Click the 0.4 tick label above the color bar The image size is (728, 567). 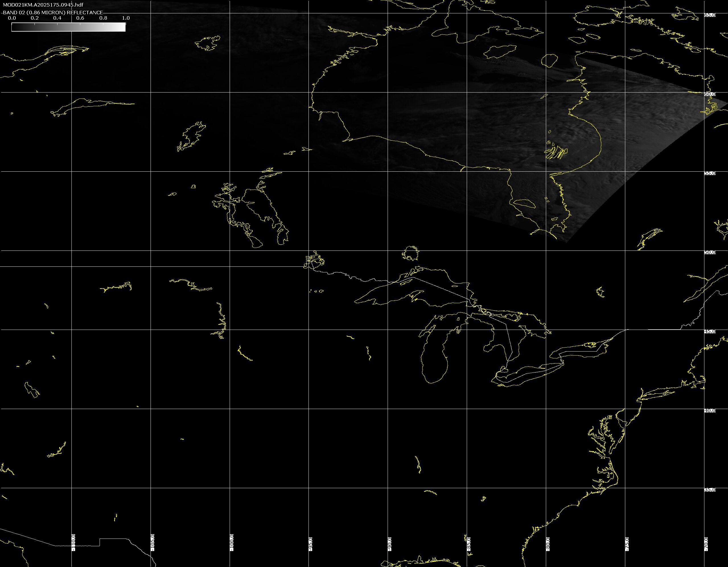click(x=57, y=18)
